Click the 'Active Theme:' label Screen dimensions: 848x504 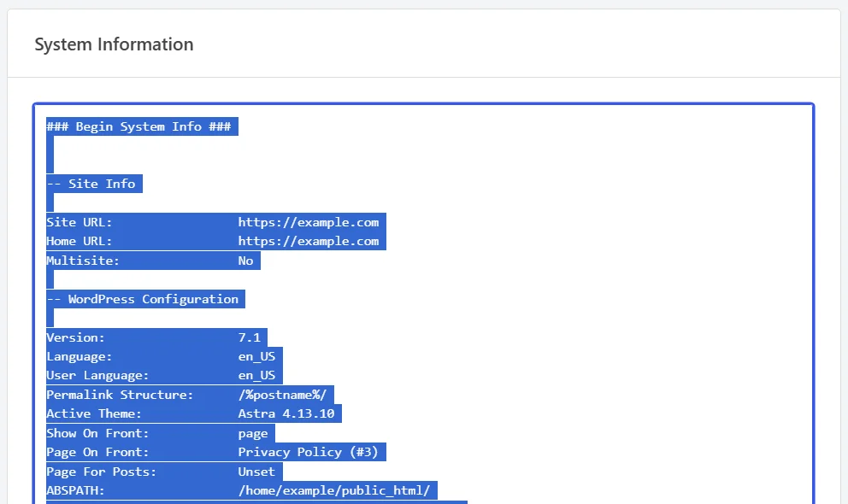pyautogui.click(x=94, y=413)
